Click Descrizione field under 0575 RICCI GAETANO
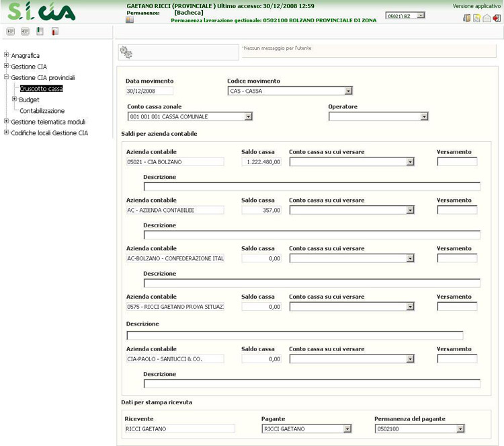Screen dimensions: 504x446 click(x=295, y=336)
